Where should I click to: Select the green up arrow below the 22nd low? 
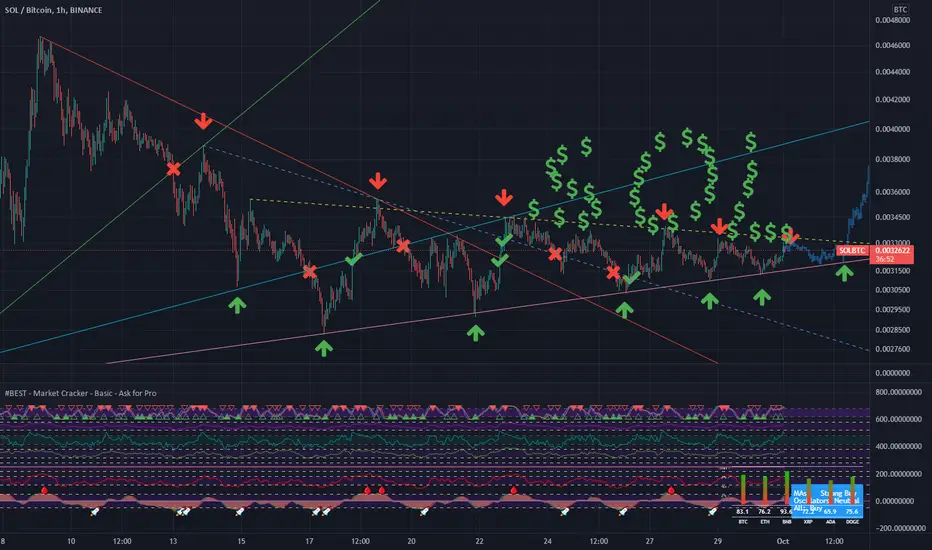click(475, 333)
